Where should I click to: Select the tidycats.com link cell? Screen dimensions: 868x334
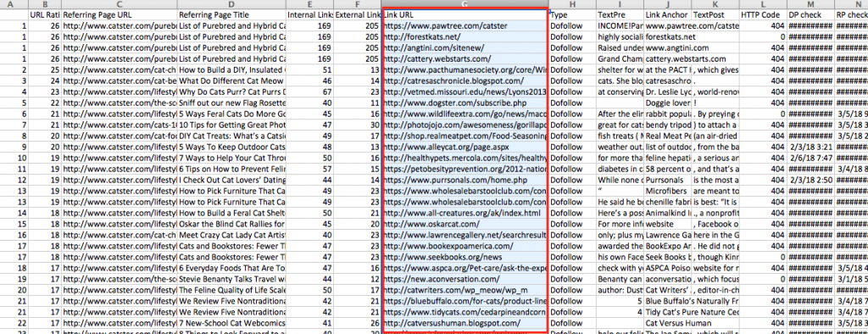click(465, 313)
